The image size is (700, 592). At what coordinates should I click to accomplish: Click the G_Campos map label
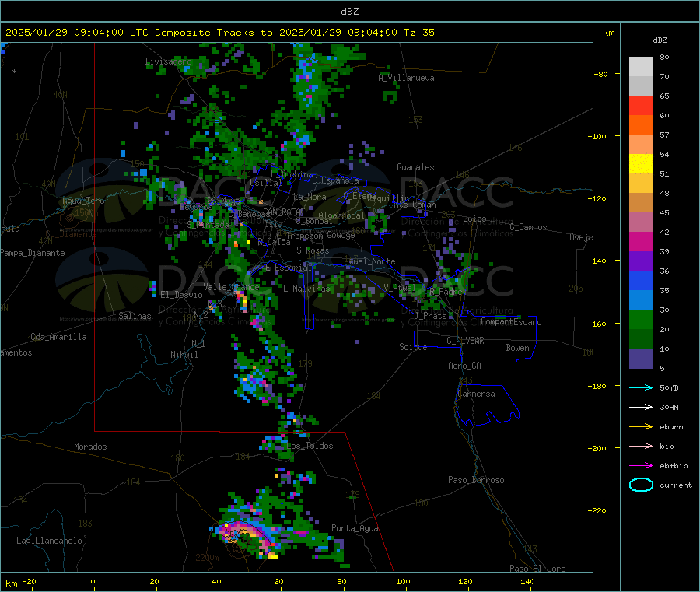point(528,227)
